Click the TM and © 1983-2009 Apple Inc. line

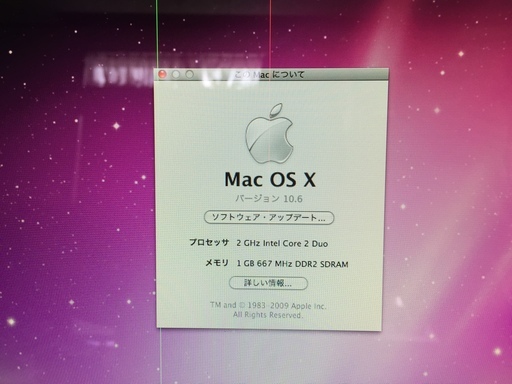point(268,305)
